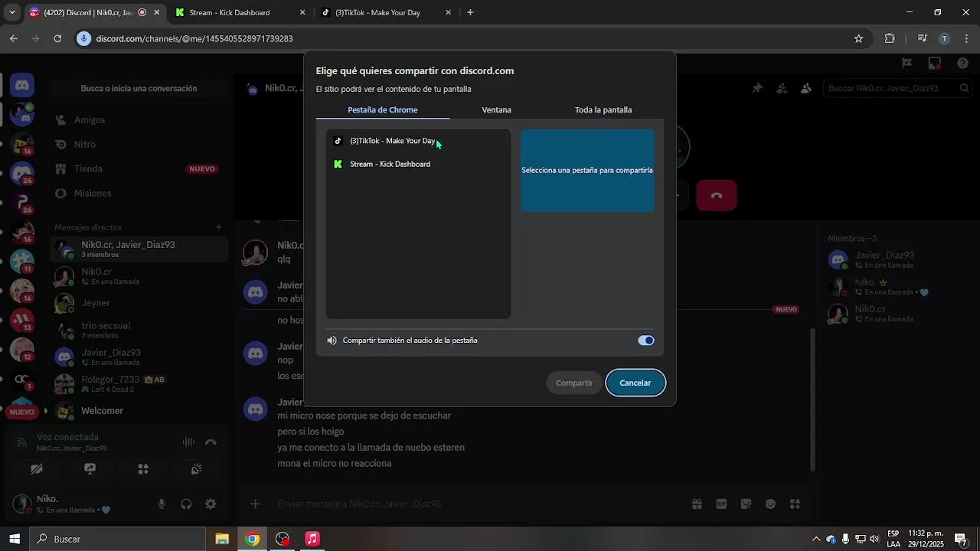980x551 pixels.
Task: Mute microphone in the Discord user panel
Action: [162, 504]
